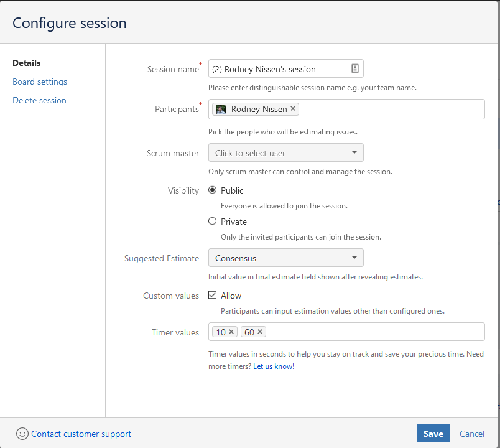Select the Details section
The width and height of the screenshot is (500, 448).
27,63
